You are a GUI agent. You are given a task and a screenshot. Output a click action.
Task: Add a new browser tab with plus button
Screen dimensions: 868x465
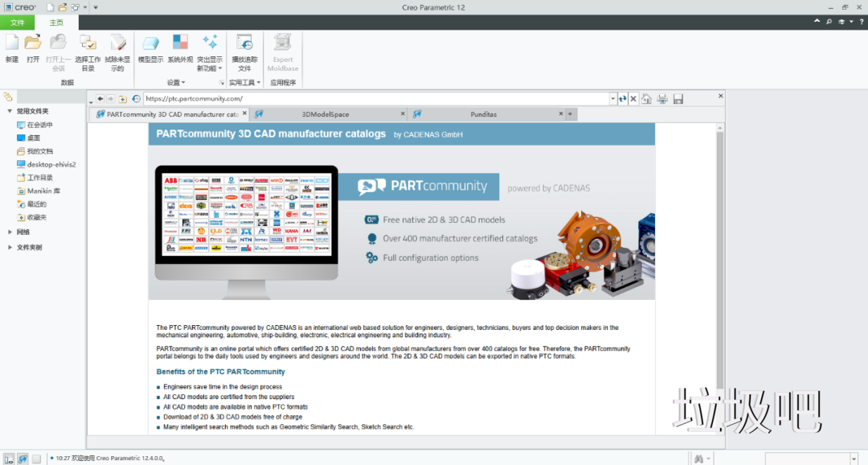tap(570, 114)
